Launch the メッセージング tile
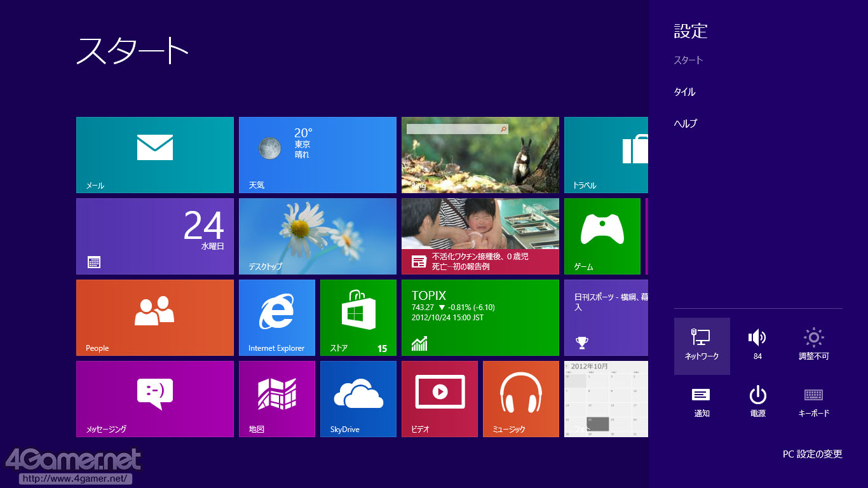 [155, 399]
